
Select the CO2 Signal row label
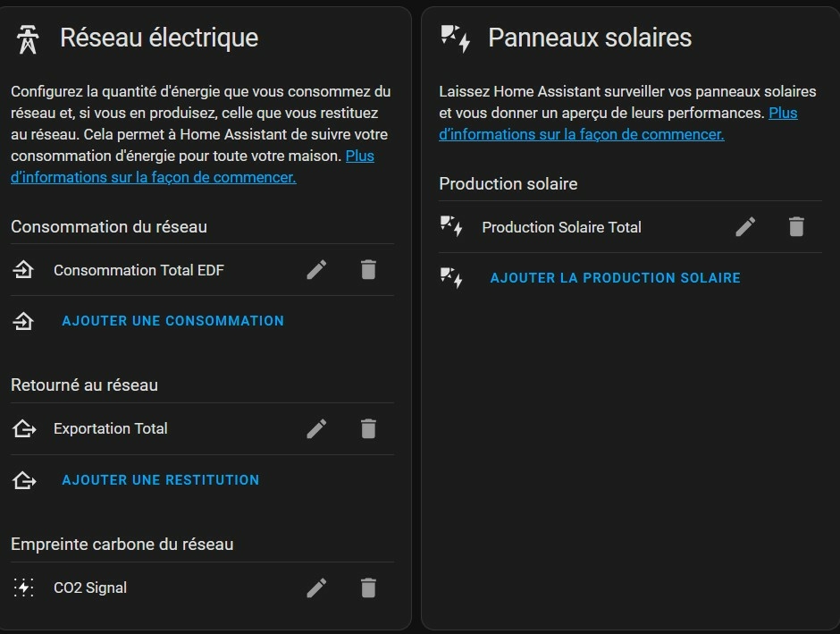click(90, 588)
